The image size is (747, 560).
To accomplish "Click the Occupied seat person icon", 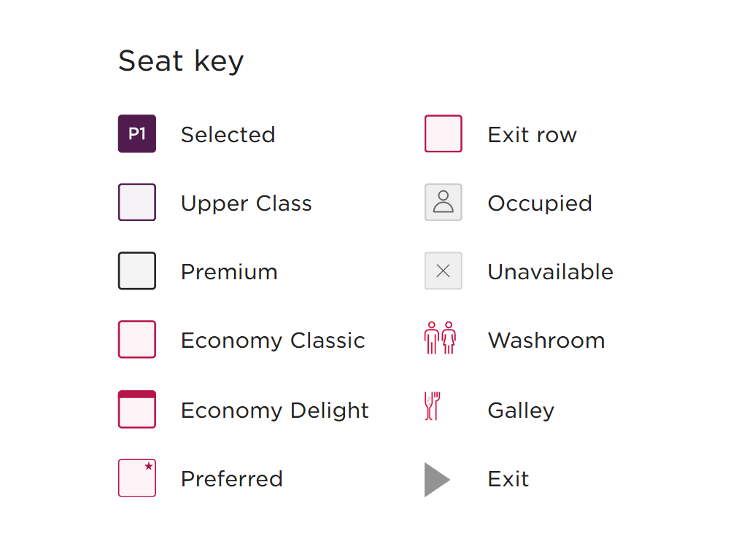I will [x=443, y=202].
